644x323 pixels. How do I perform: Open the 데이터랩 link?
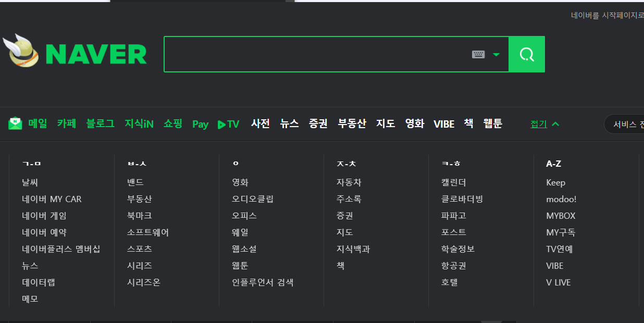tap(39, 282)
